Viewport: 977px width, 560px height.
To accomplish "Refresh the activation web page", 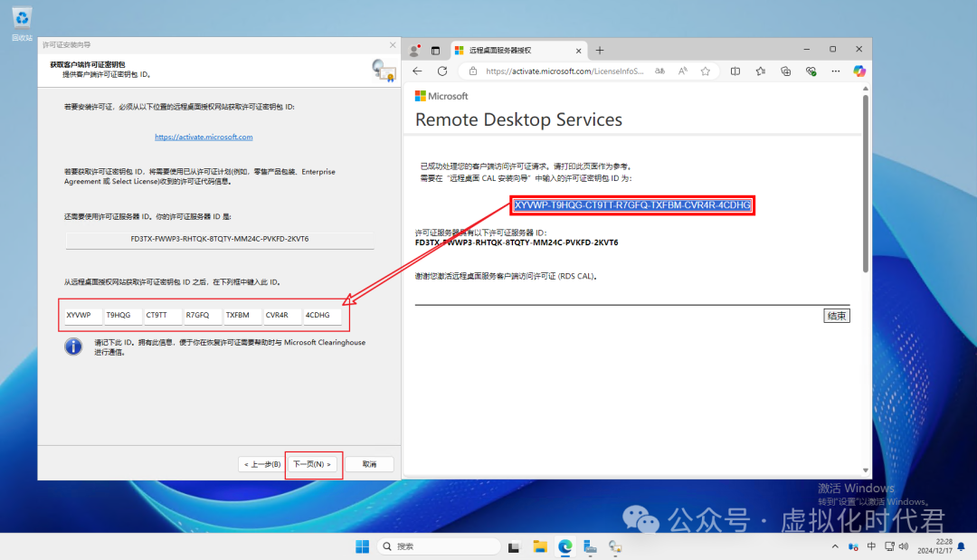I will 442,71.
